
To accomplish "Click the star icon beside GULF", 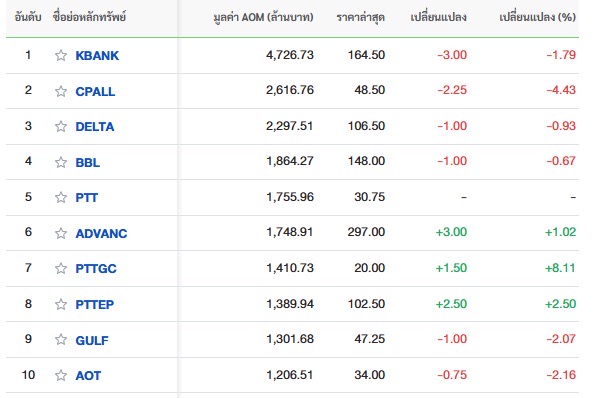I will (x=61, y=339).
